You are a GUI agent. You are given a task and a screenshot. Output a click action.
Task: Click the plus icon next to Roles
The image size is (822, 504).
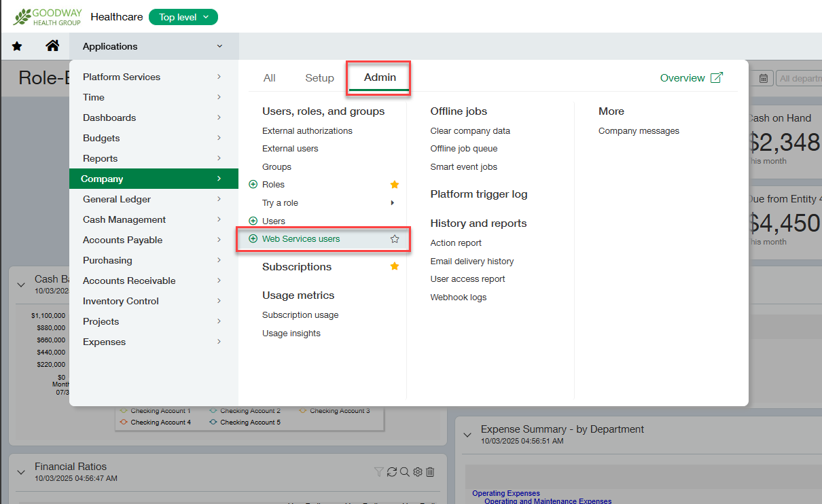253,185
